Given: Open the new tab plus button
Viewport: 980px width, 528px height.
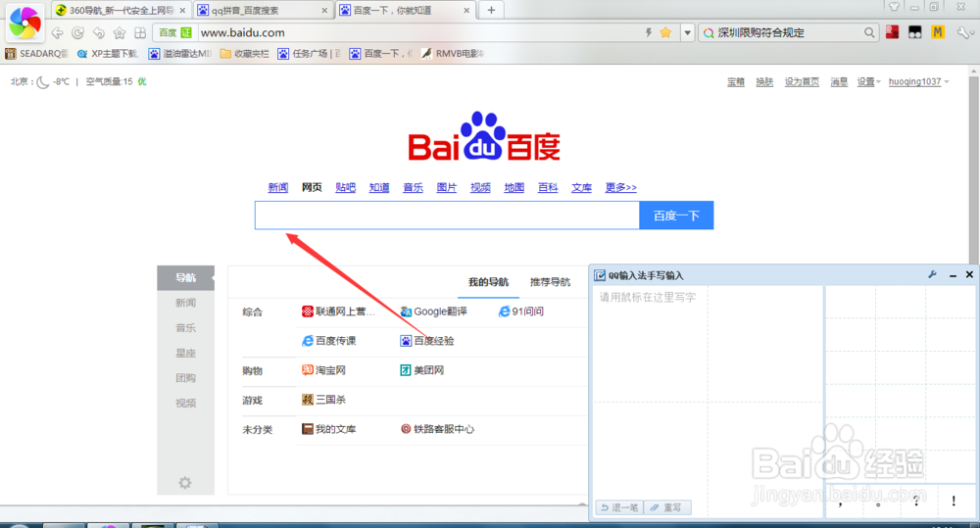Looking at the screenshot, I should [x=491, y=10].
